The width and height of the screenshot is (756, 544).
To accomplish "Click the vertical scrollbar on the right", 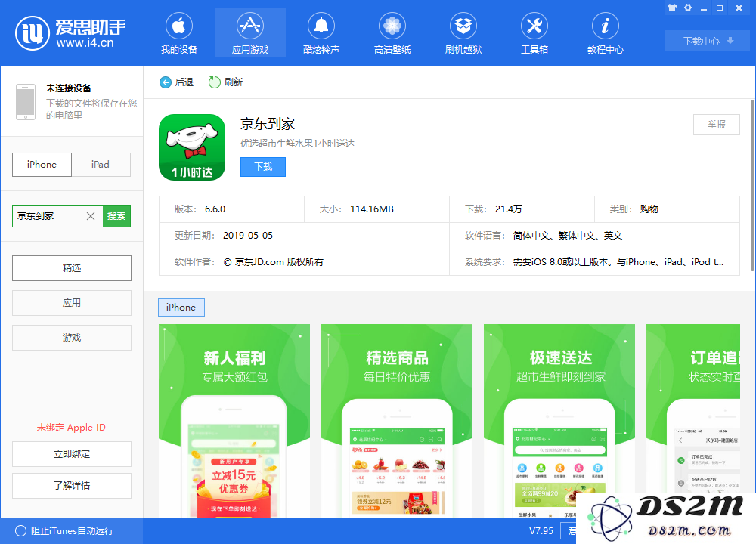I will [752, 186].
